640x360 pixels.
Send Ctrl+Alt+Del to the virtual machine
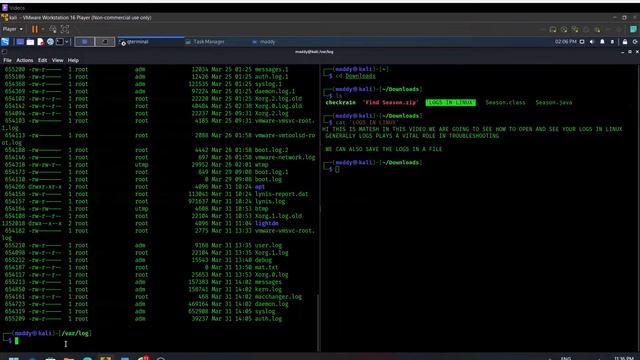coord(53,29)
